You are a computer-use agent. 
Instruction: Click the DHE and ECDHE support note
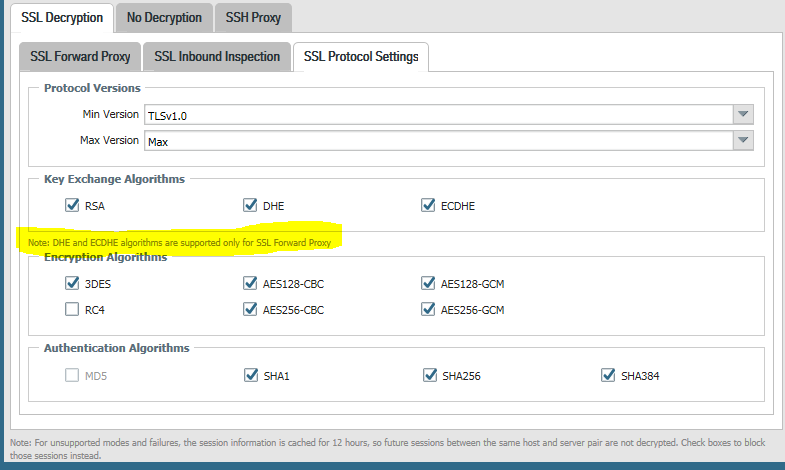pos(179,243)
